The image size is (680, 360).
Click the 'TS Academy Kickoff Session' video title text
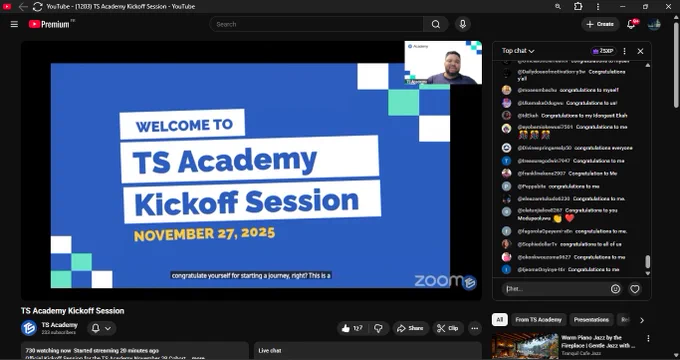(72, 311)
